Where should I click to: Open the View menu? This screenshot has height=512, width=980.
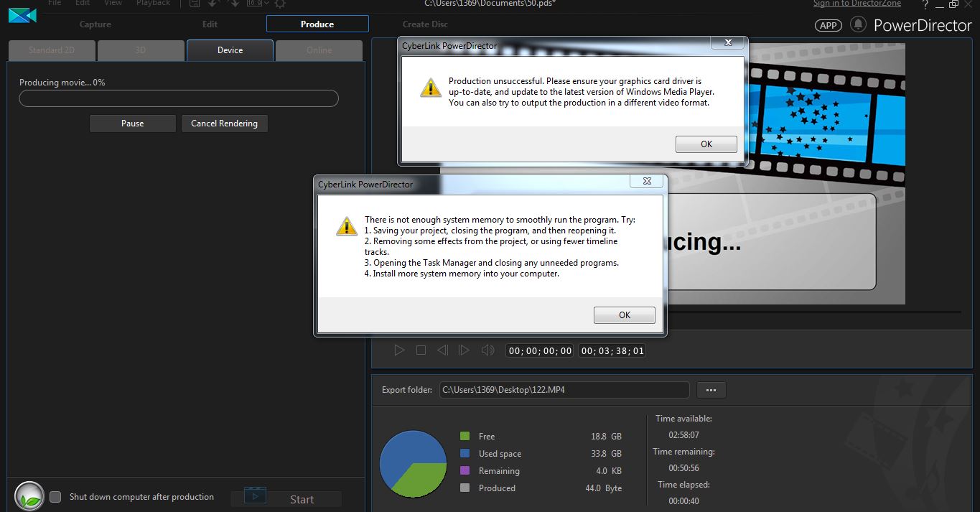pyautogui.click(x=113, y=3)
